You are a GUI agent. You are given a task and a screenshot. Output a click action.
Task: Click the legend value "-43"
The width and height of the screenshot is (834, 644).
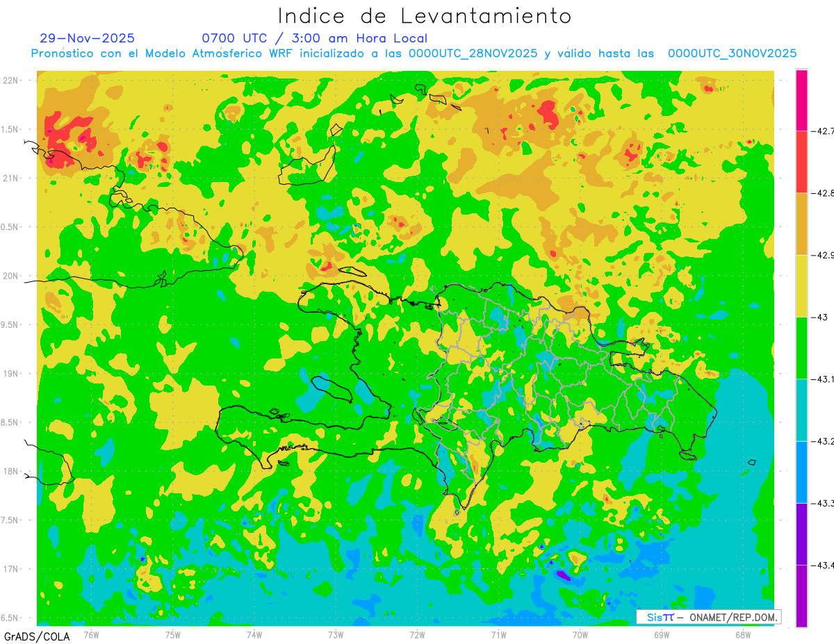821,317
